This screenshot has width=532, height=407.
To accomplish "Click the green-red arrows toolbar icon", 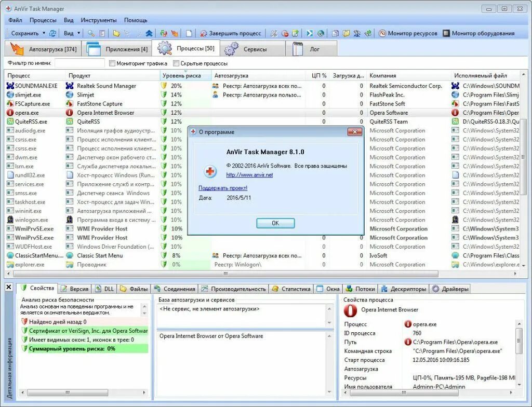I will pos(164,33).
